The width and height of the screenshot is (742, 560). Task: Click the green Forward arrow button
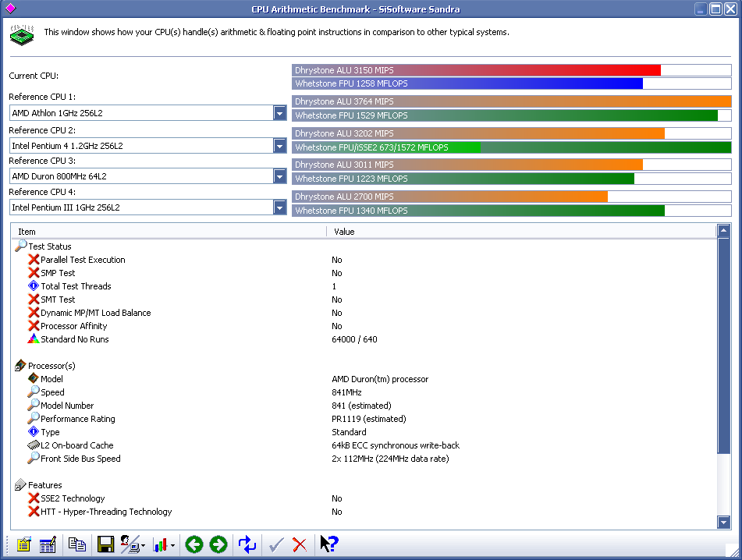coord(218,544)
